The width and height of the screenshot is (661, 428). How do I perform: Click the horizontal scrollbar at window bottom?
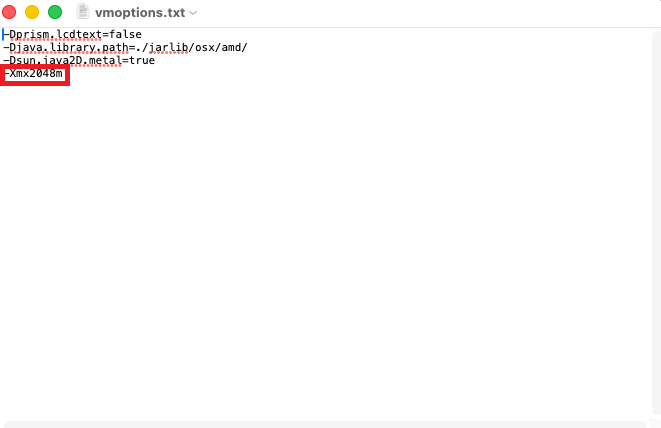click(330, 423)
